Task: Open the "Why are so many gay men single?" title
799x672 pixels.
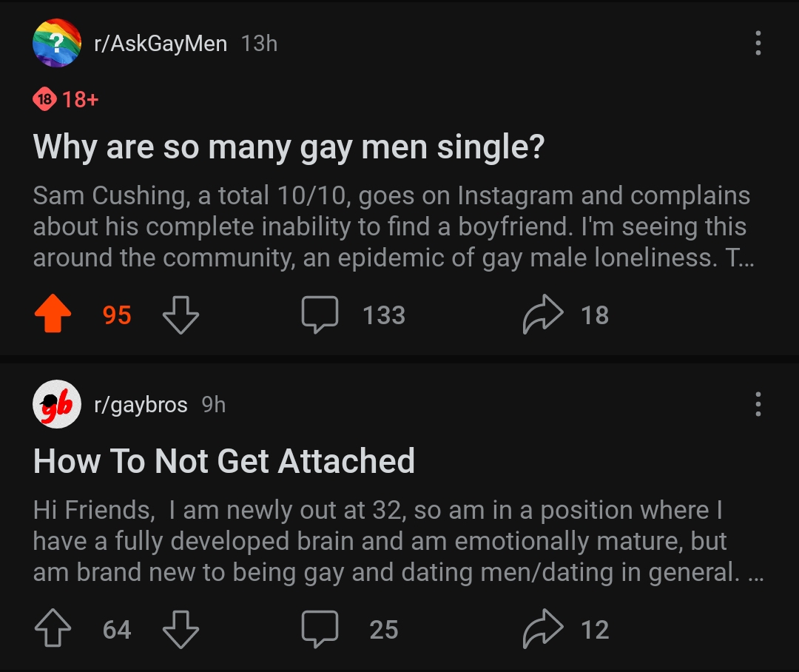Action: coord(289,147)
